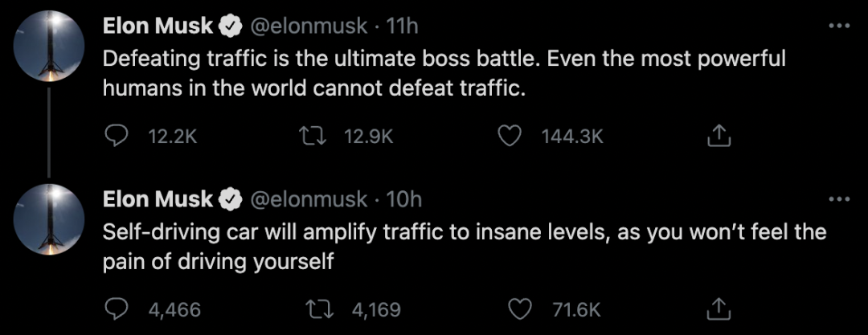Open the 11h timestamp link
Viewport: 868px width, 335px height.
pyautogui.click(x=403, y=27)
